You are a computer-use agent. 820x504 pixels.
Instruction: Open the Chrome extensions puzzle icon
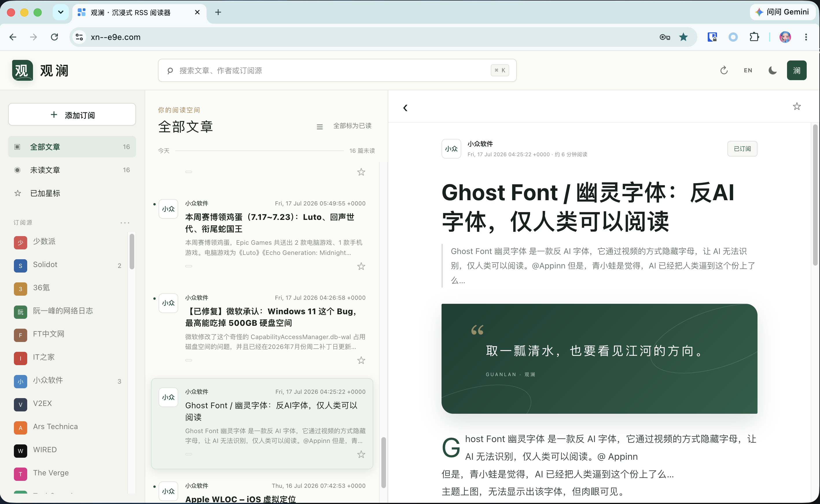click(x=754, y=37)
